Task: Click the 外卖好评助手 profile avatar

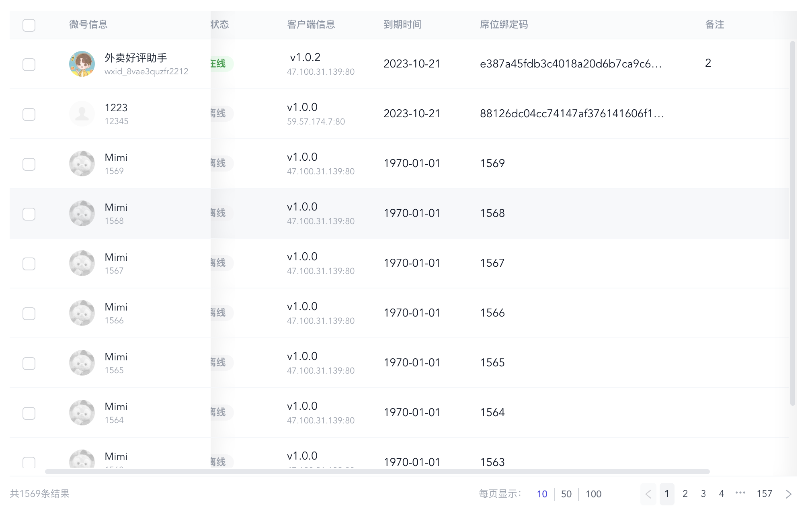Action: click(x=82, y=63)
